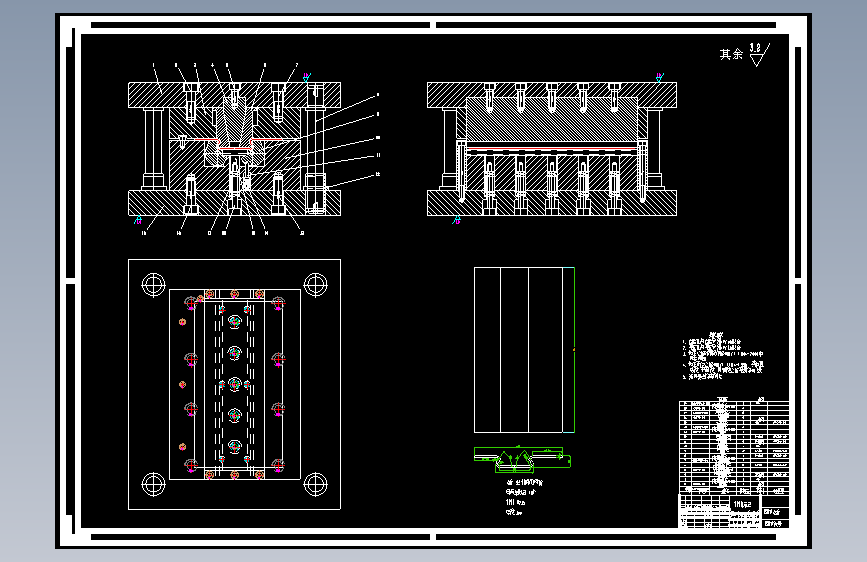Viewport: 867px width, 562px height.
Task: Select the side section view with five screws
Action: click(552, 149)
